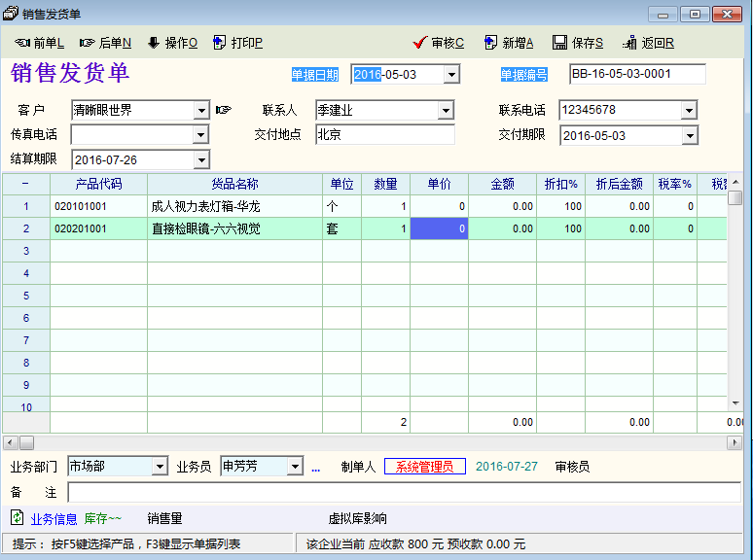The height and width of the screenshot is (560, 753).
Task: Click the refresh icon next to 业务信息
Action: (17, 518)
